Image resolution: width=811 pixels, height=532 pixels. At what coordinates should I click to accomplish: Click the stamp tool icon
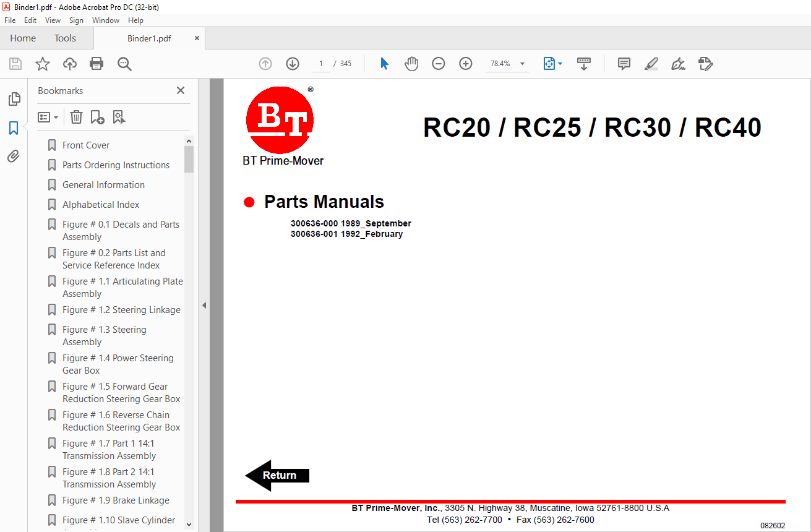click(705, 64)
